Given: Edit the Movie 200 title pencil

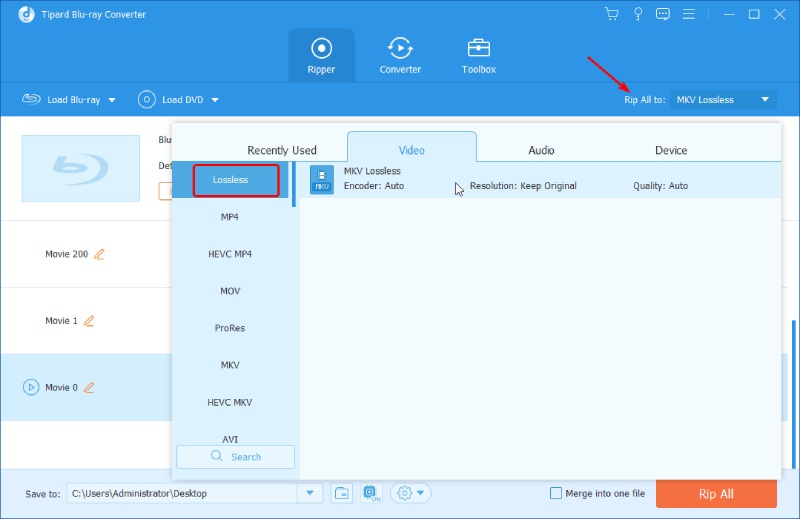Looking at the screenshot, I should (99, 254).
